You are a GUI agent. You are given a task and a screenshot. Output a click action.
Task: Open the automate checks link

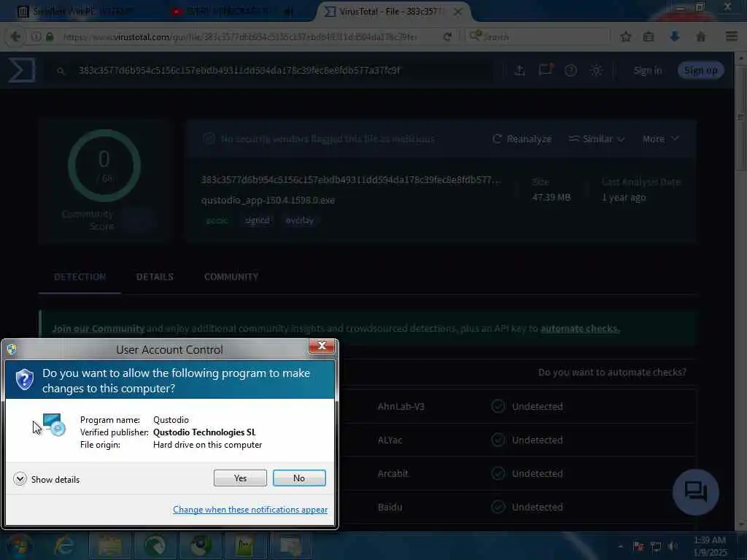coord(580,328)
